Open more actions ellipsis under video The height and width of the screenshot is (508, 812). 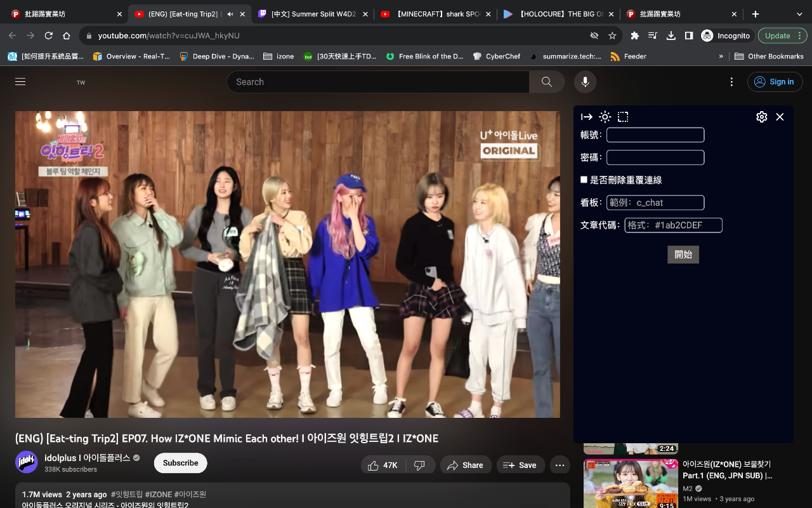coord(560,465)
